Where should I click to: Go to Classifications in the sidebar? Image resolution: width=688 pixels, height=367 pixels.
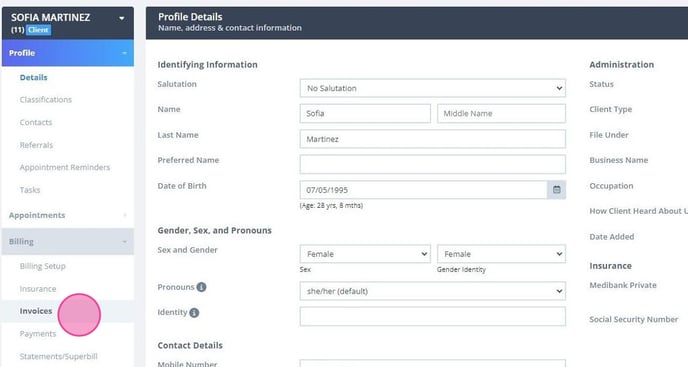click(x=46, y=100)
